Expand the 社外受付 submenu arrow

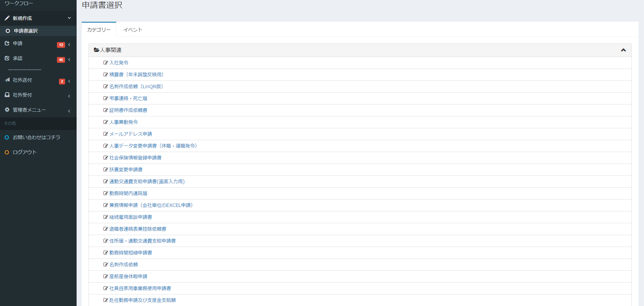[69, 96]
